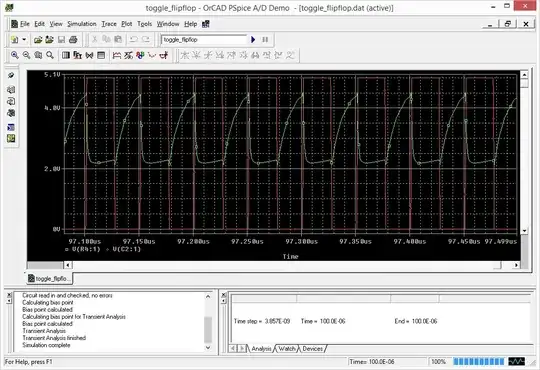Click the Zoom In magnifier icon
Screen dimensions: 540x370
tap(14, 55)
